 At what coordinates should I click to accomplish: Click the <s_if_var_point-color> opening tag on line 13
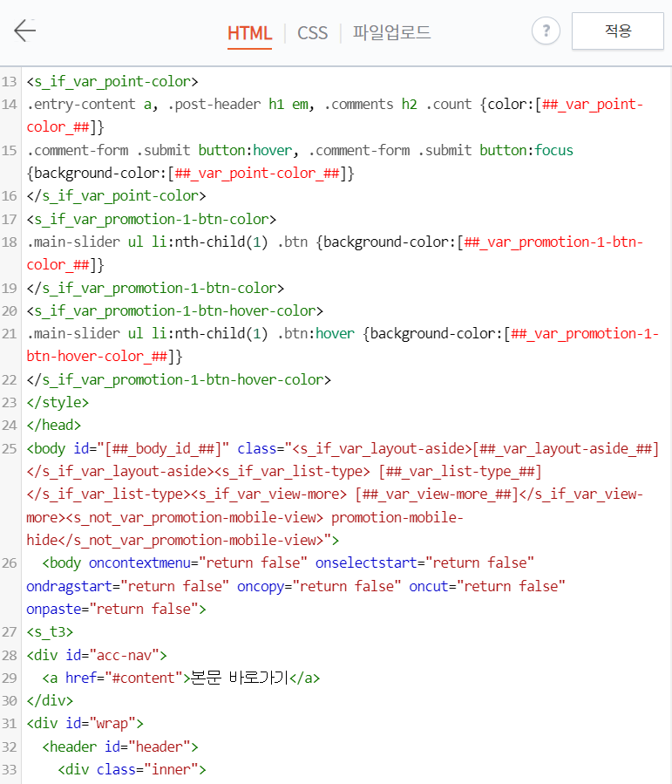(112, 81)
